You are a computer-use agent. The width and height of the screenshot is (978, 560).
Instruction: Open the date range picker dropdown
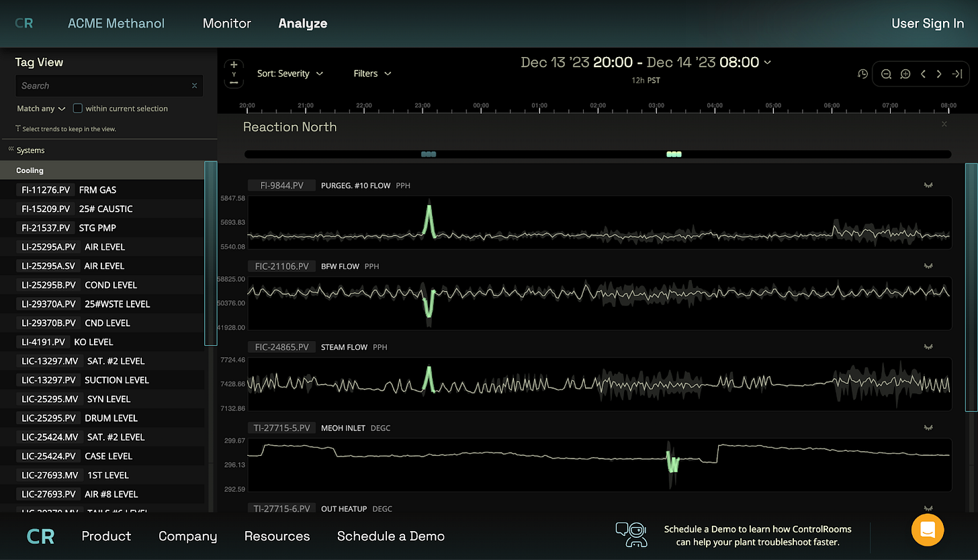[x=646, y=62]
